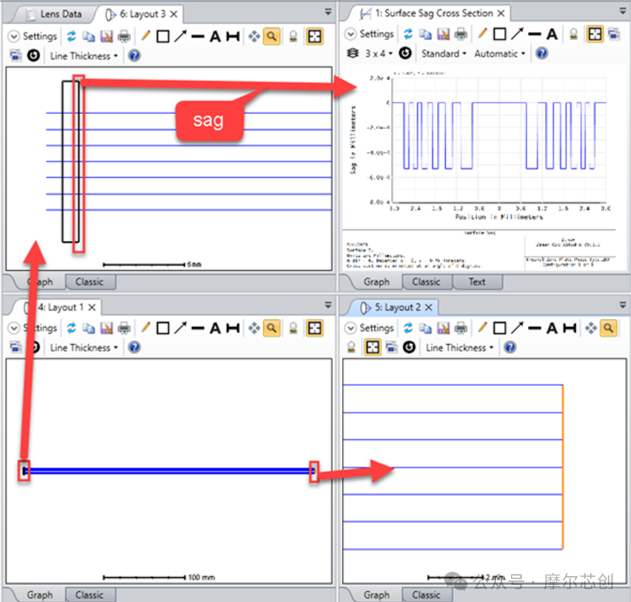Image resolution: width=631 pixels, height=602 pixels.
Task: Refresh the Surface Sag Cross Section
Action: (408, 34)
